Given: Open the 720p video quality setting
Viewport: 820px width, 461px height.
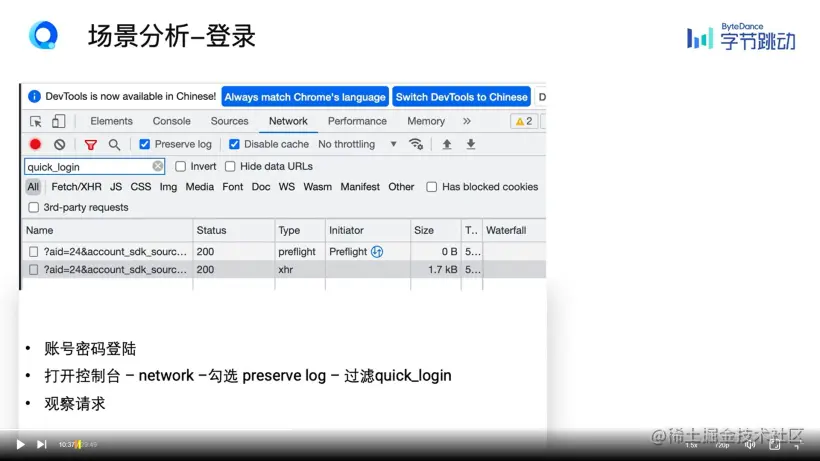Looking at the screenshot, I should coord(722,445).
